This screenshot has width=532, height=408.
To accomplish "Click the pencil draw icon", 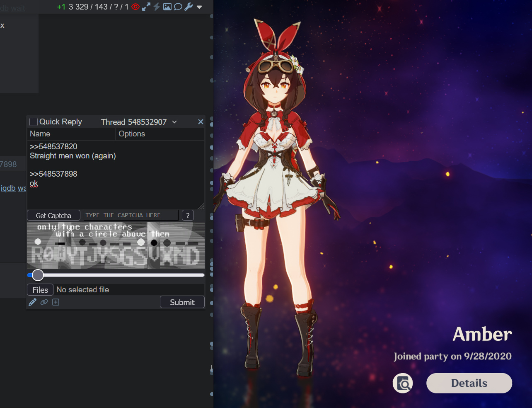I will click(32, 302).
